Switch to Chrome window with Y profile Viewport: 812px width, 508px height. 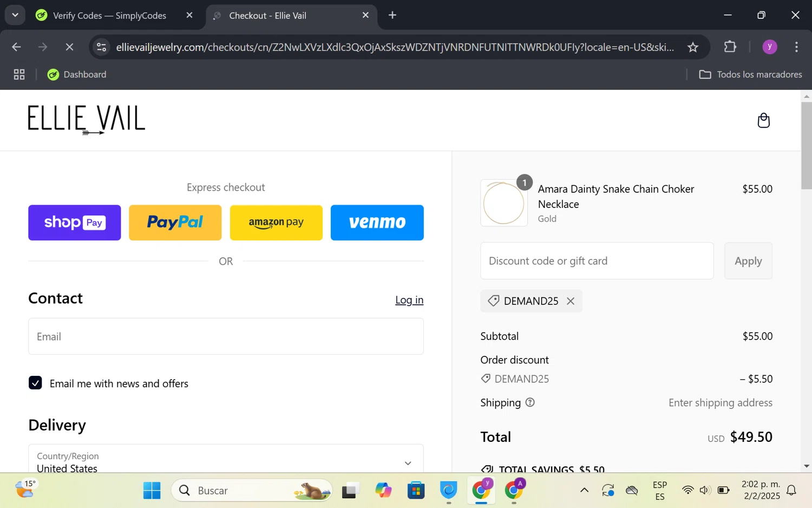point(481,491)
